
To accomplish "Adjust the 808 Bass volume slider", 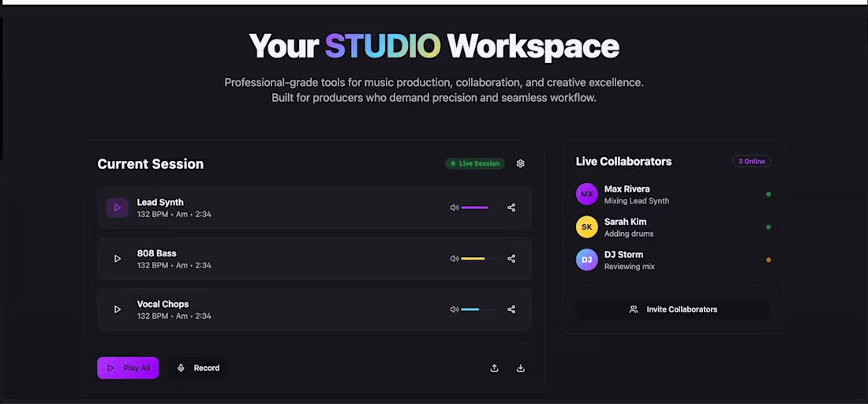I will 478,259.
